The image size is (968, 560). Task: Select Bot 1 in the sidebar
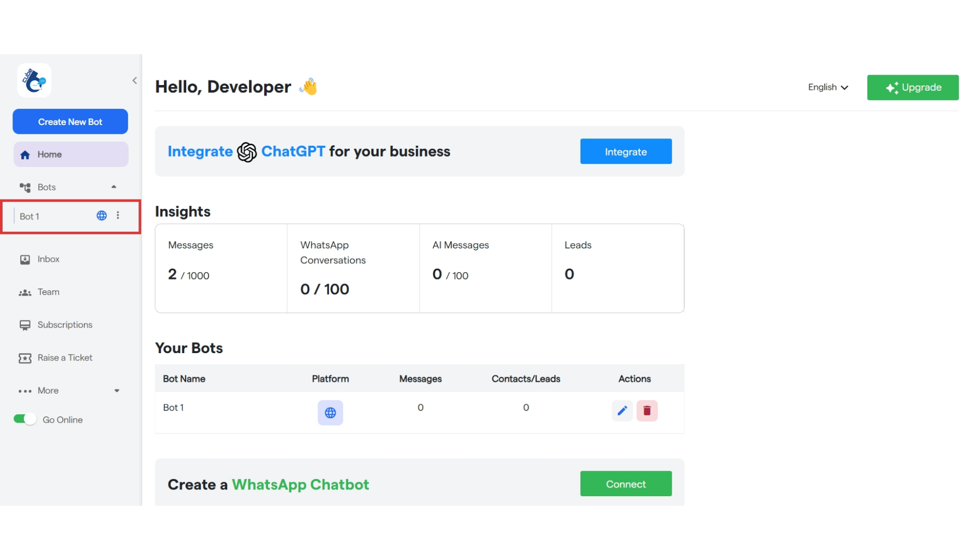(x=30, y=216)
